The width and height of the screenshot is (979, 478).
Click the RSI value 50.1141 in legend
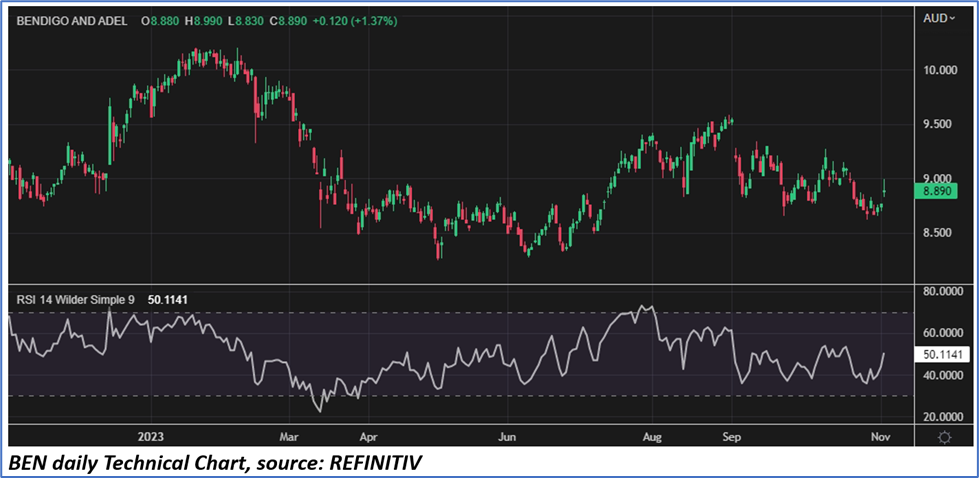[168, 300]
